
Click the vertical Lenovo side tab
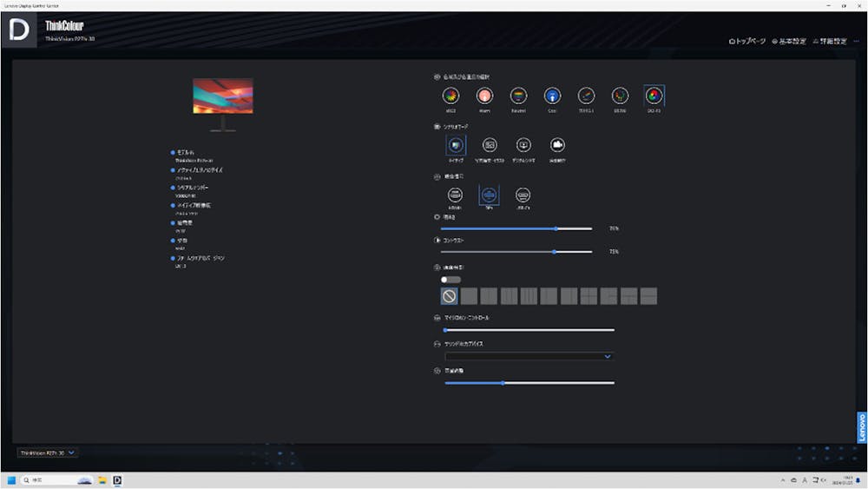(861, 427)
